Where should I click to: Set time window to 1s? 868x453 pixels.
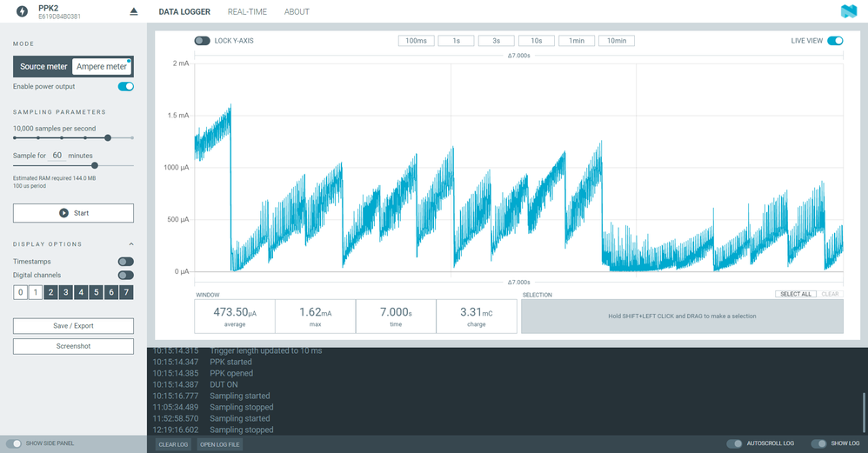tap(456, 41)
